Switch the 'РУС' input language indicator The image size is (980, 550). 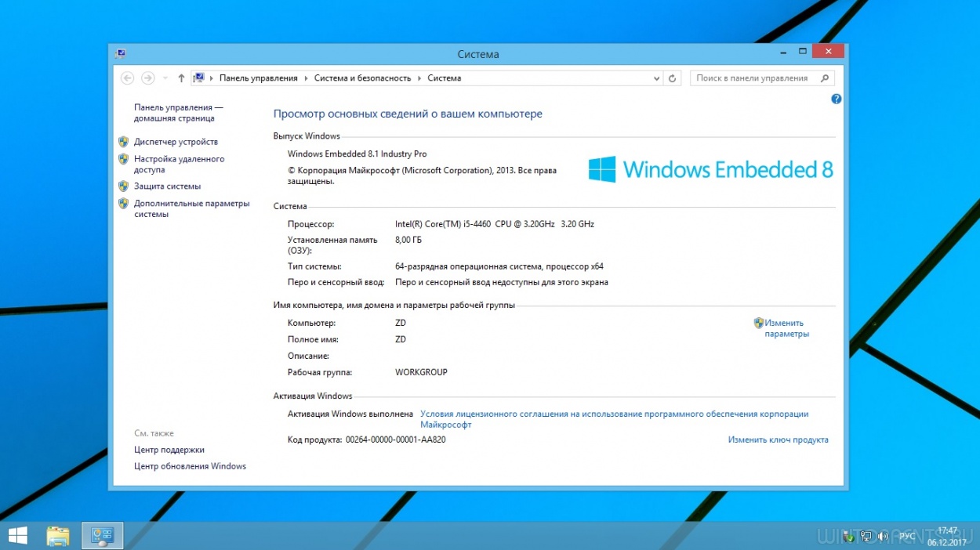pyautogui.click(x=907, y=537)
